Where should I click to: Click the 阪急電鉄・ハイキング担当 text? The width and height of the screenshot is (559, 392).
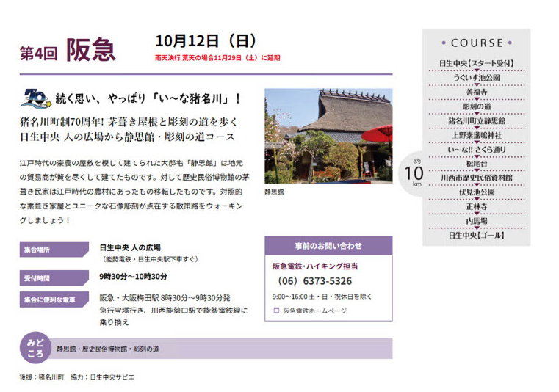pos(315,266)
